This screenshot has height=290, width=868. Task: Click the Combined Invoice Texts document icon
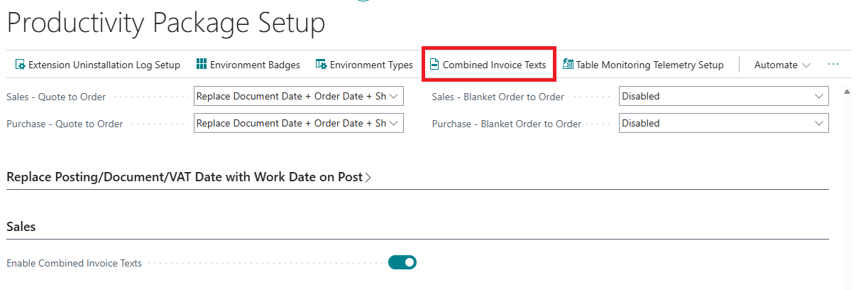[434, 65]
